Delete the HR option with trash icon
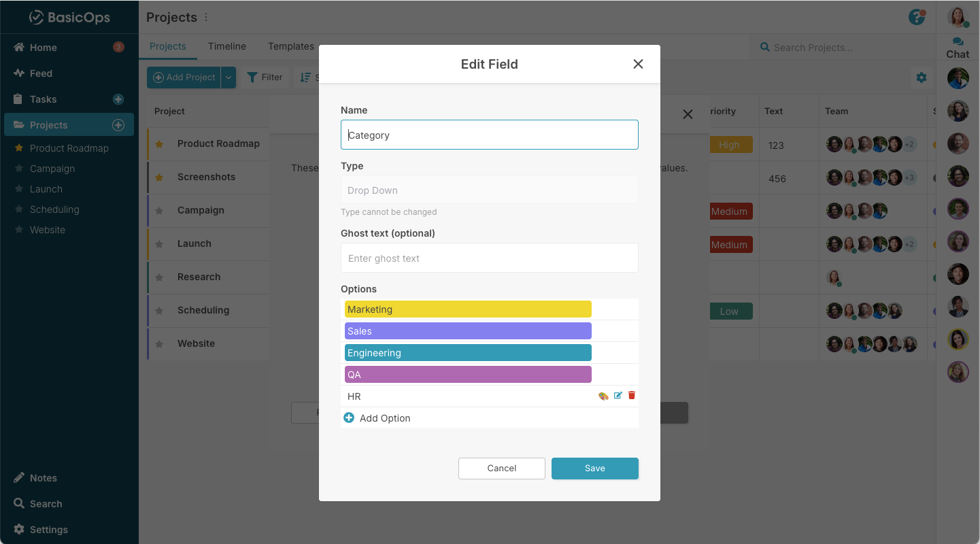The image size is (980, 544). pos(632,396)
